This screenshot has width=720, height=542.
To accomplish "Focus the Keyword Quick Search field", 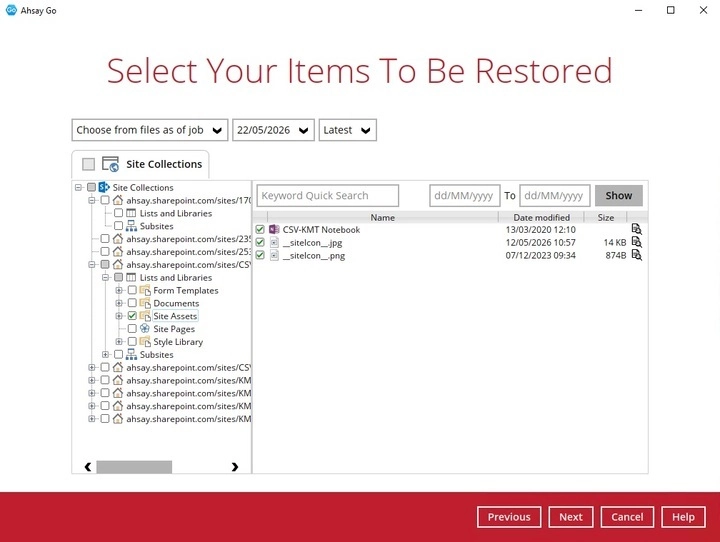I will (327, 196).
